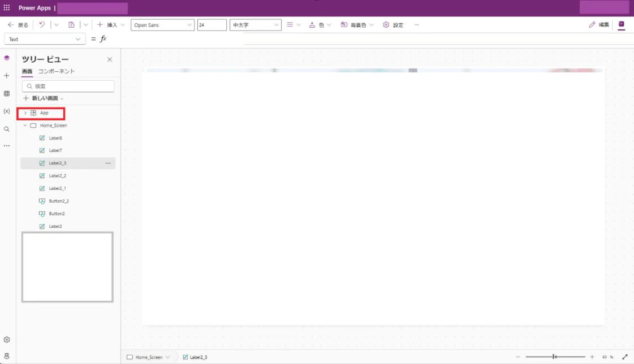Select Label2_3 in the tree view
Screen dimensions: 634x364
pos(58,163)
